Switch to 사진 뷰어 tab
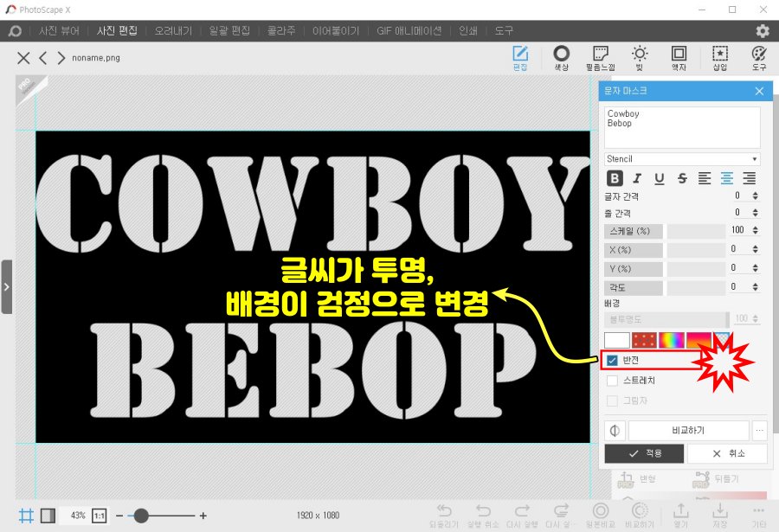The image size is (779, 532). coord(59,31)
